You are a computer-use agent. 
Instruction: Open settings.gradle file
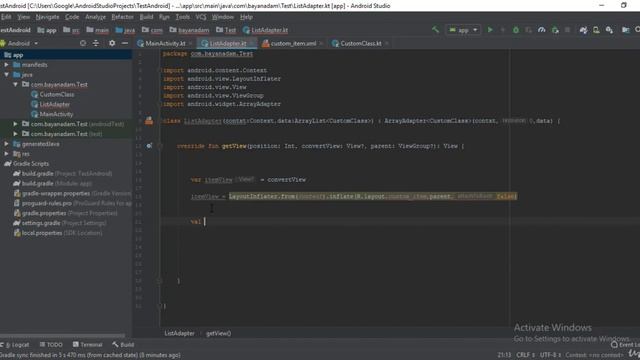point(60,223)
